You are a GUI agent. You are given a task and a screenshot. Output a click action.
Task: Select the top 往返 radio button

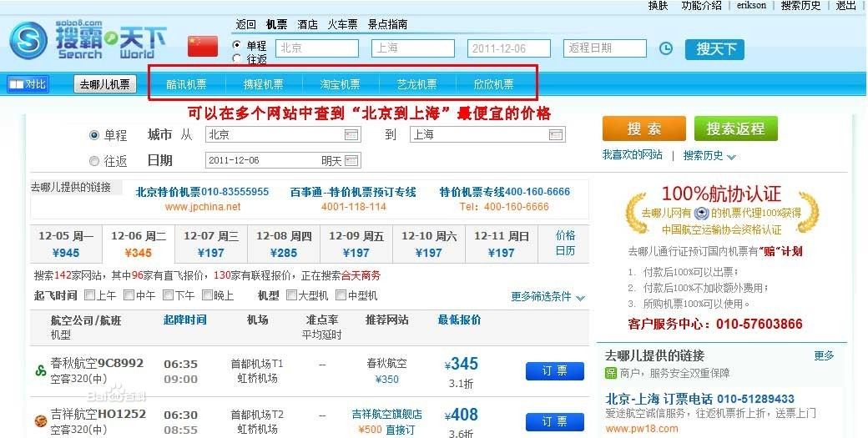pos(237,58)
